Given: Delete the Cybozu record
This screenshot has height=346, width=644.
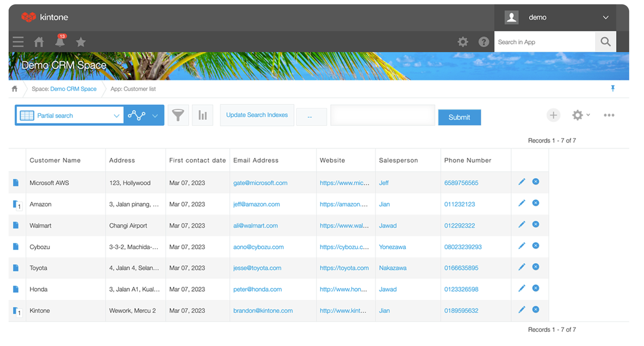Looking at the screenshot, I should coord(535,245).
